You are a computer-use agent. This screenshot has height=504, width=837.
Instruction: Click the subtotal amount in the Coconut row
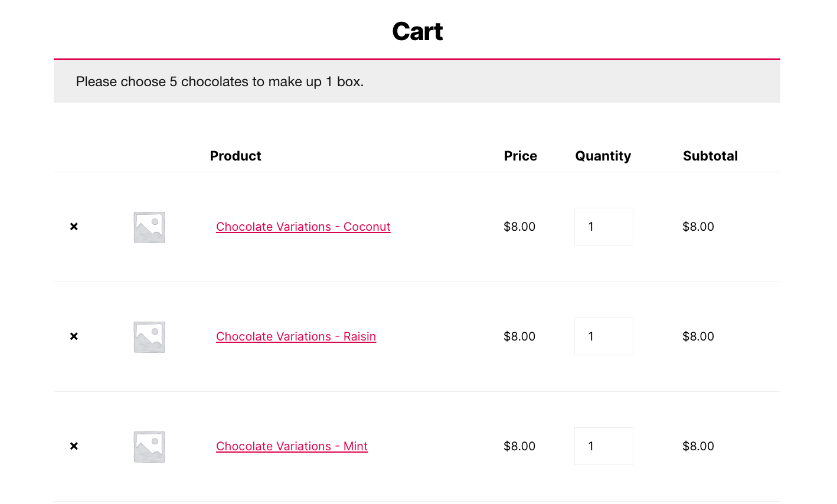pyautogui.click(x=698, y=227)
